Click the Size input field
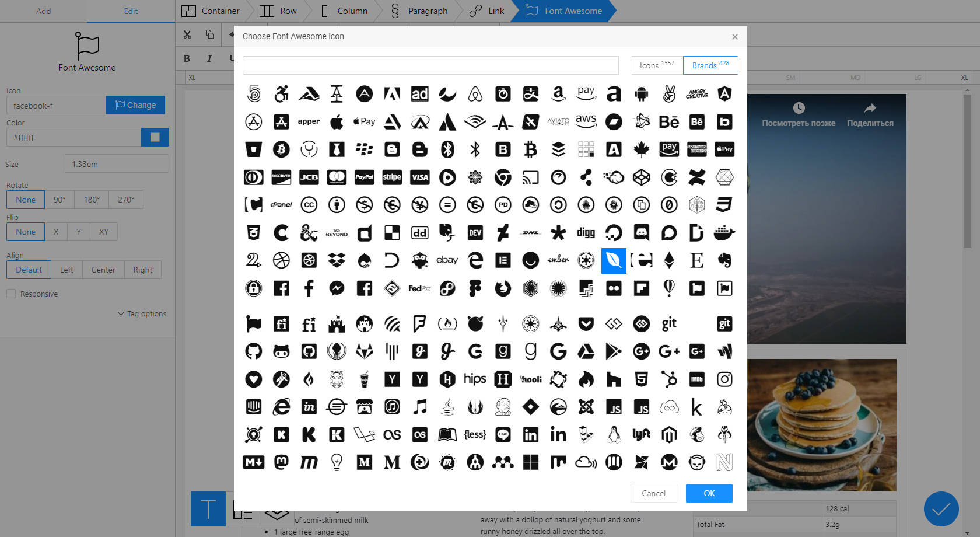 click(117, 163)
